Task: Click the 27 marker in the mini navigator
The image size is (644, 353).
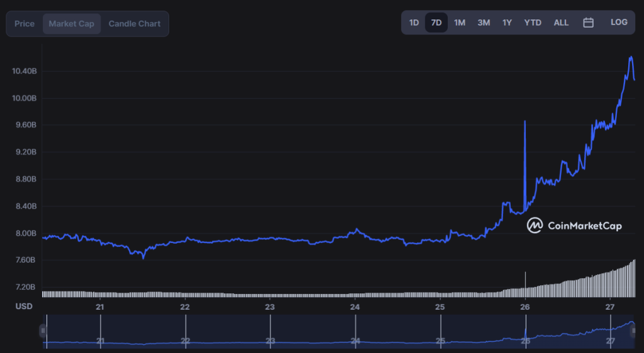Action: tap(610, 340)
